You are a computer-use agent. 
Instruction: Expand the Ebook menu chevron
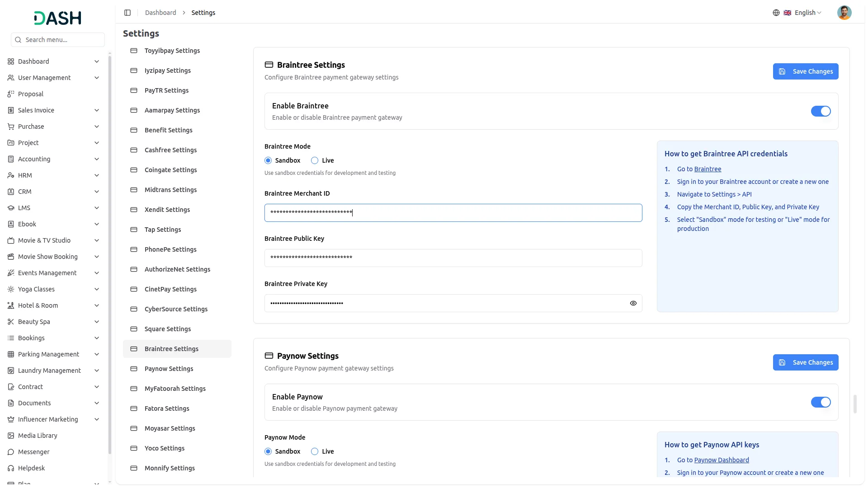(x=97, y=224)
